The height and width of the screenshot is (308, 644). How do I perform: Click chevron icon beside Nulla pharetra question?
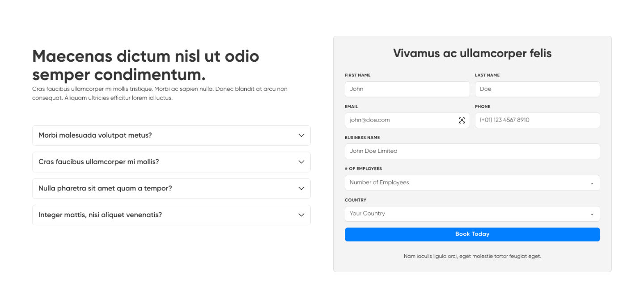coord(301,189)
